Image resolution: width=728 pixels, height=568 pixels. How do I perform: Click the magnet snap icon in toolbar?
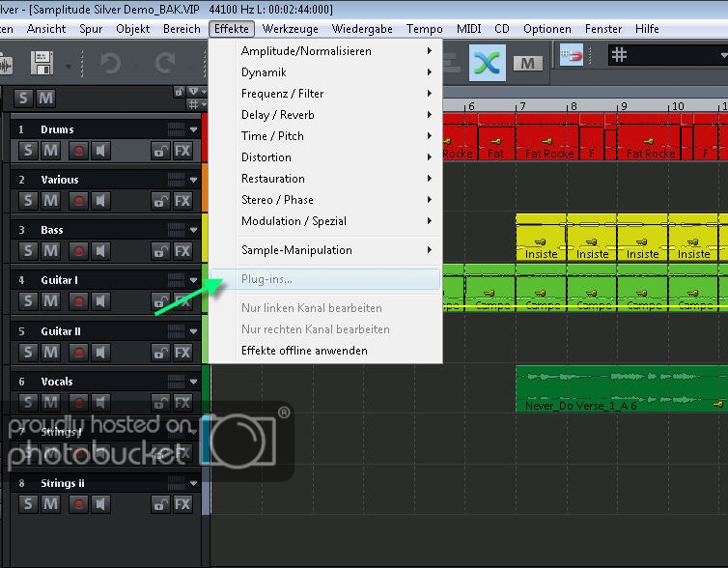tap(573, 54)
